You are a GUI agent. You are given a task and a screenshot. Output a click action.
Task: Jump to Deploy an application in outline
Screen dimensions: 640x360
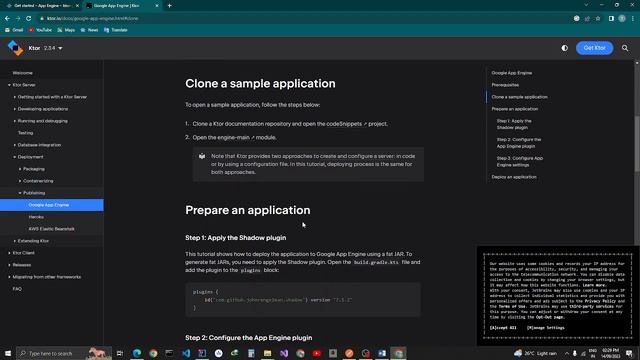pos(514,177)
